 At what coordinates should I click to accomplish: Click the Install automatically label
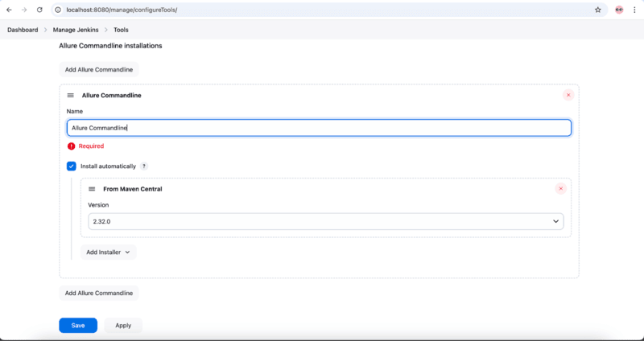pyautogui.click(x=108, y=166)
